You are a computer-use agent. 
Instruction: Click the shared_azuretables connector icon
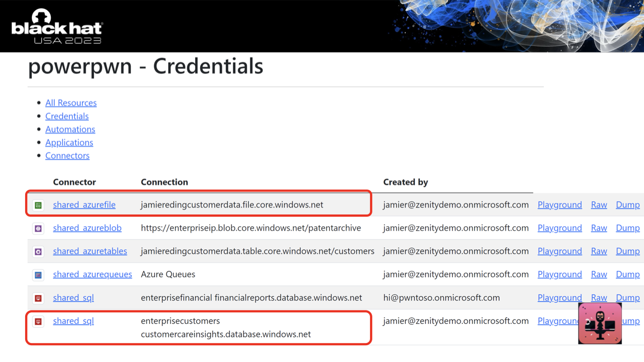point(38,251)
